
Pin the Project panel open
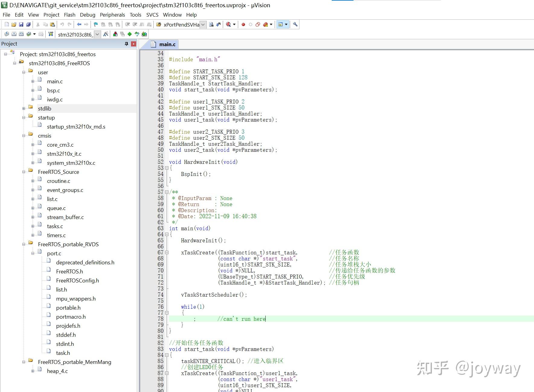tap(126, 43)
